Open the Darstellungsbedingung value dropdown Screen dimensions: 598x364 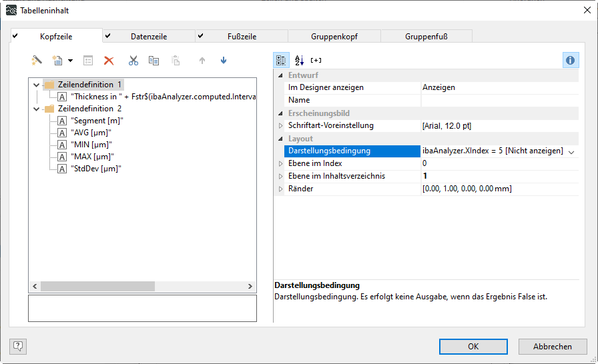tap(571, 151)
